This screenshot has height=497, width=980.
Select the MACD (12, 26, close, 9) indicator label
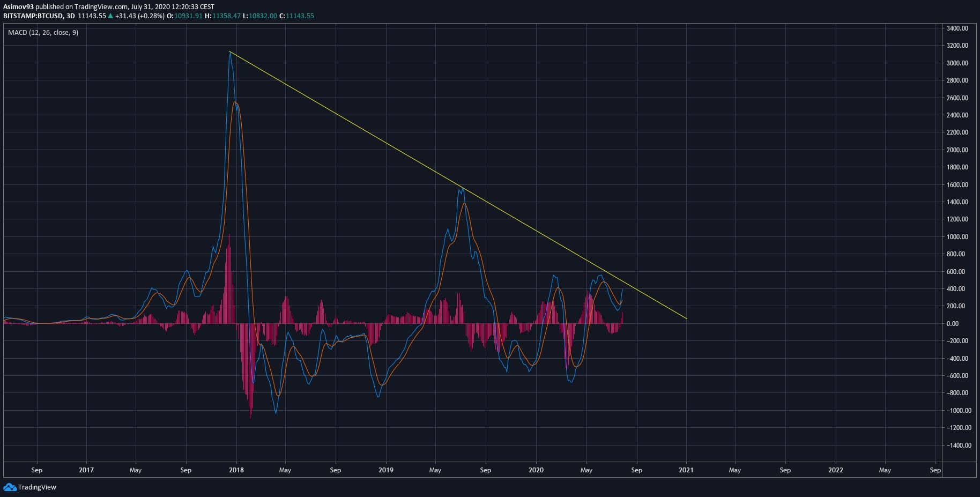[x=43, y=33]
